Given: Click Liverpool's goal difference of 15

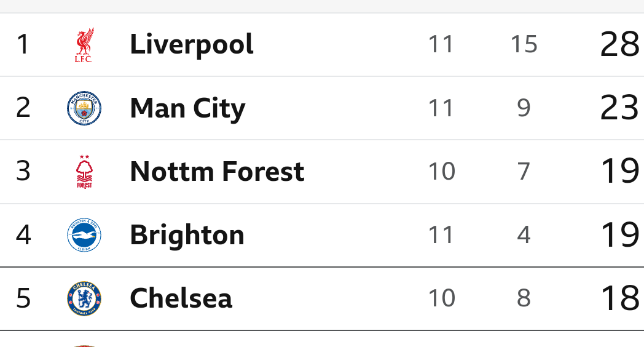Looking at the screenshot, I should click(524, 44).
